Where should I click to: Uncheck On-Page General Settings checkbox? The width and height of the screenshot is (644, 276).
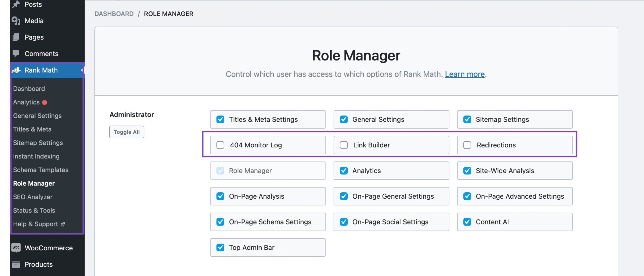(x=344, y=196)
